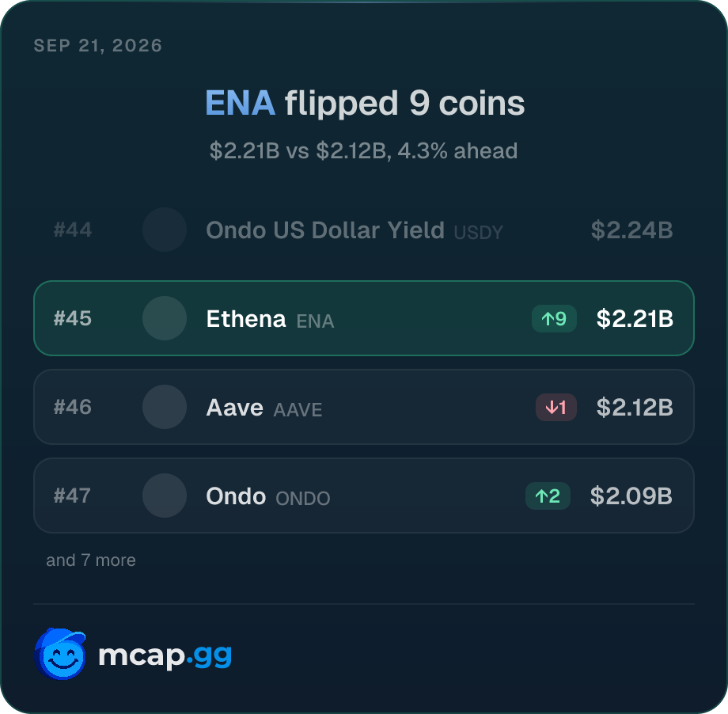Click the $2.12B Aave market cap
The height and width of the screenshot is (714, 728).
point(635,408)
